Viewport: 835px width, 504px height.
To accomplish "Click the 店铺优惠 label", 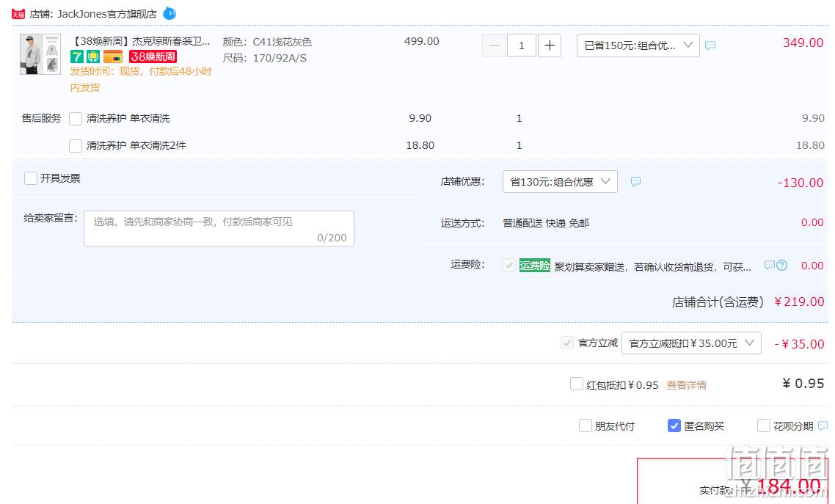I will [x=463, y=181].
